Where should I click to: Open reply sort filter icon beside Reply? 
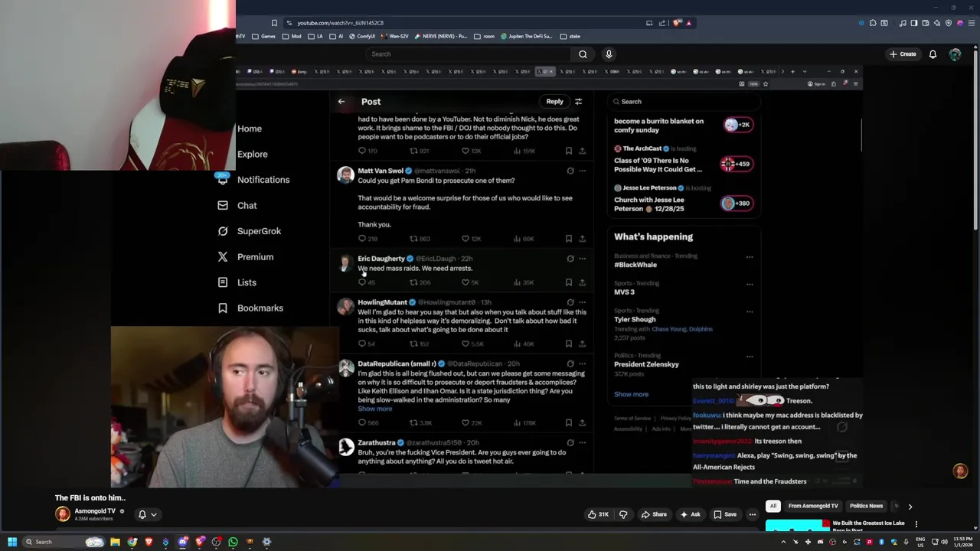tap(578, 101)
